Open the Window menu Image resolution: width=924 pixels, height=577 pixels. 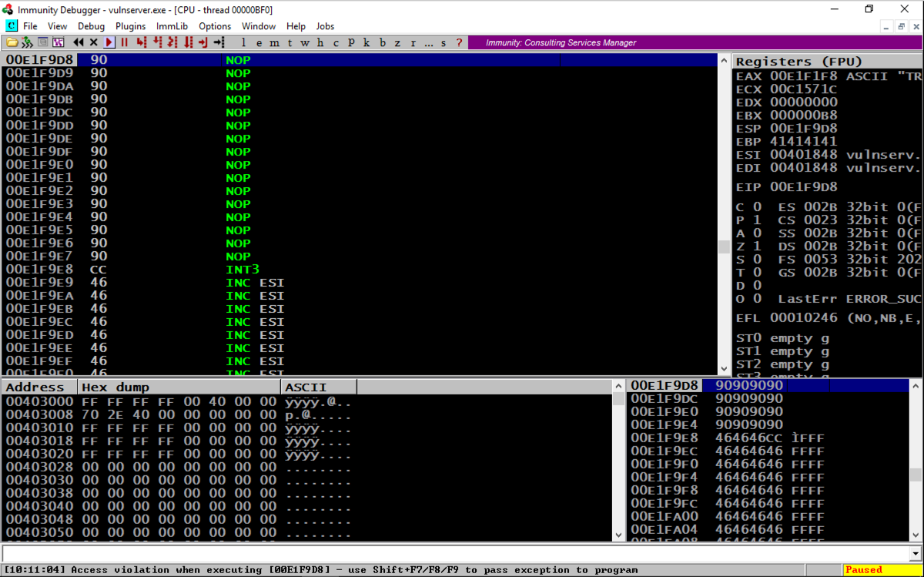point(259,26)
